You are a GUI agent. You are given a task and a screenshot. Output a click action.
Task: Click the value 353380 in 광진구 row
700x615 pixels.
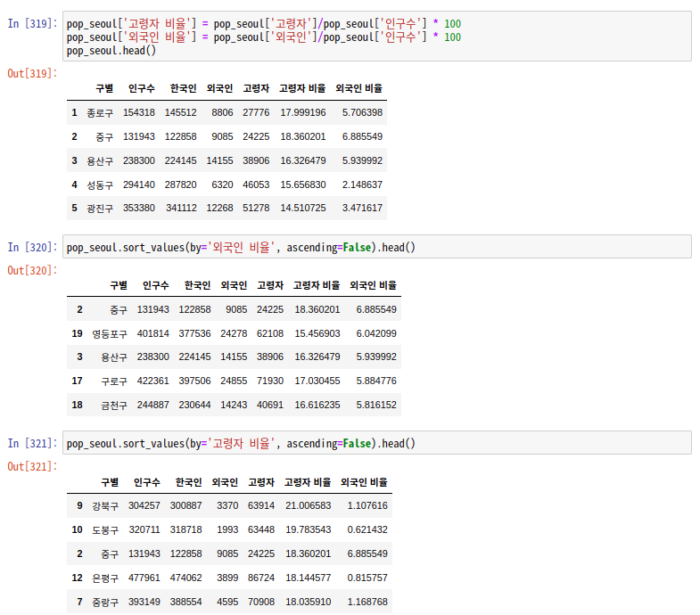click(x=139, y=208)
